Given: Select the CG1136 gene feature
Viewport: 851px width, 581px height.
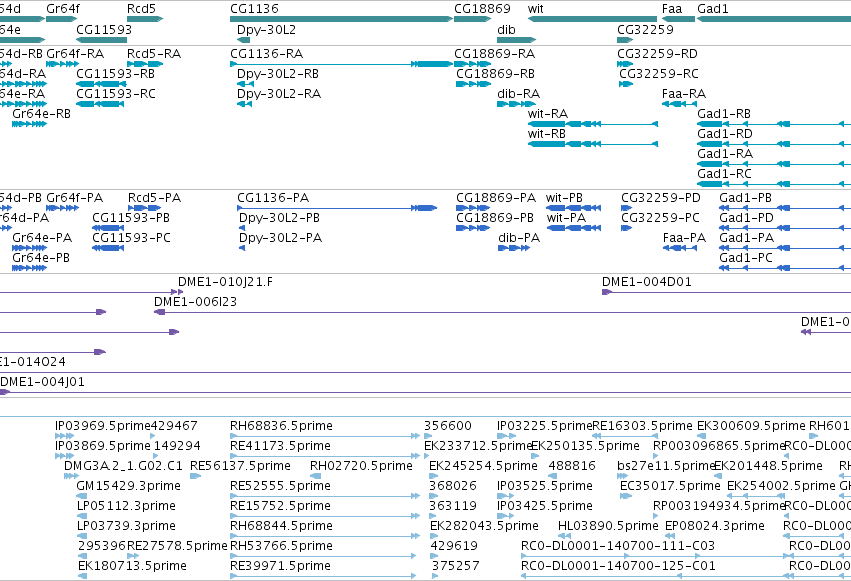Looking at the screenshot, I should 341,19.
